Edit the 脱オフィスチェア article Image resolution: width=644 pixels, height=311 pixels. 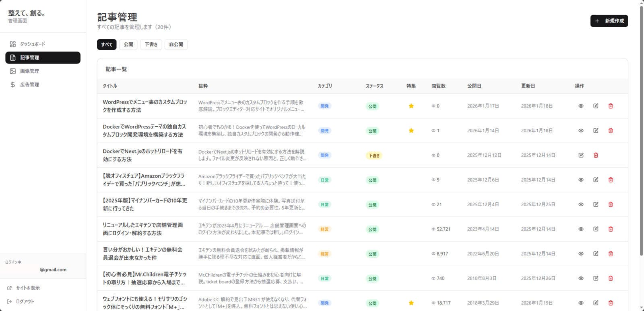coord(596,180)
